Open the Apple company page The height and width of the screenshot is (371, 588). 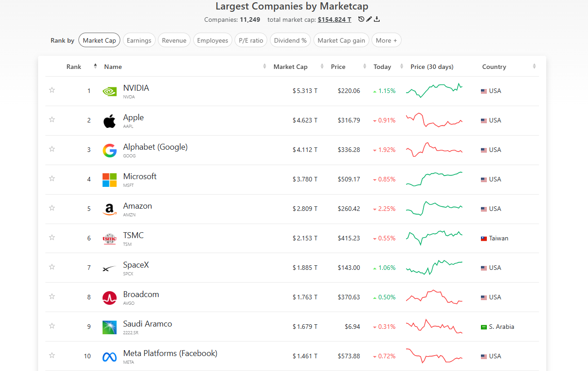click(133, 117)
